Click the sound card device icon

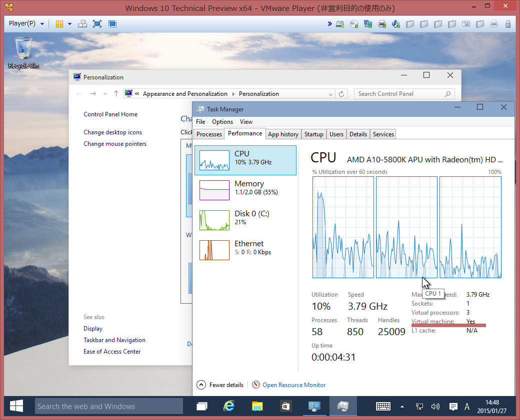pos(395,24)
